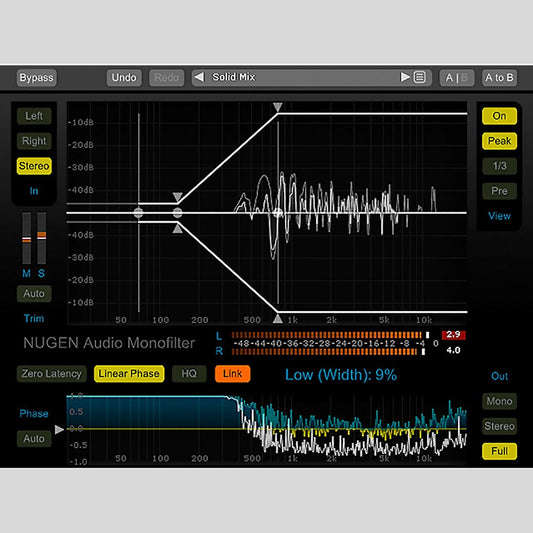Click the Trim label
Image resolution: width=533 pixels, height=533 pixels.
(34, 319)
